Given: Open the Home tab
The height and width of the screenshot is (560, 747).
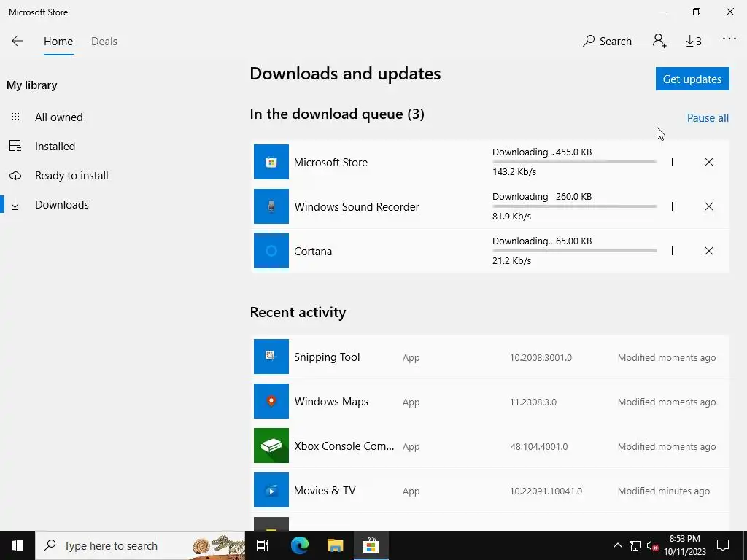Looking at the screenshot, I should coord(58,42).
